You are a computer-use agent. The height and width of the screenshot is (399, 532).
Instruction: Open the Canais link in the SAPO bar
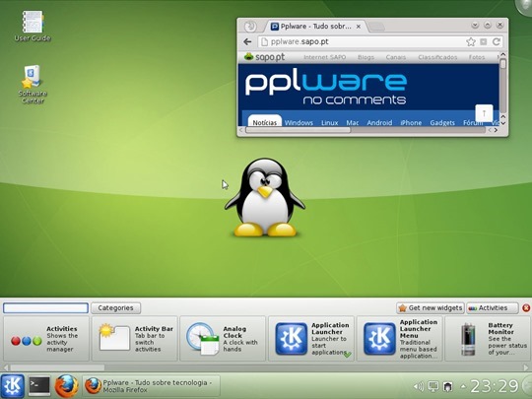pyautogui.click(x=396, y=57)
